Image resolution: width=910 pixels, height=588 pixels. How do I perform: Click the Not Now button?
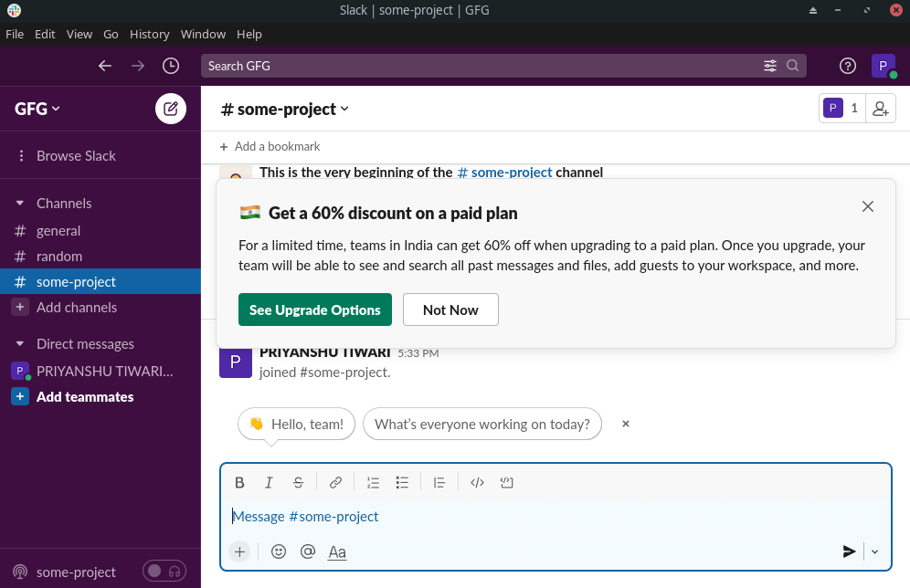coord(450,310)
